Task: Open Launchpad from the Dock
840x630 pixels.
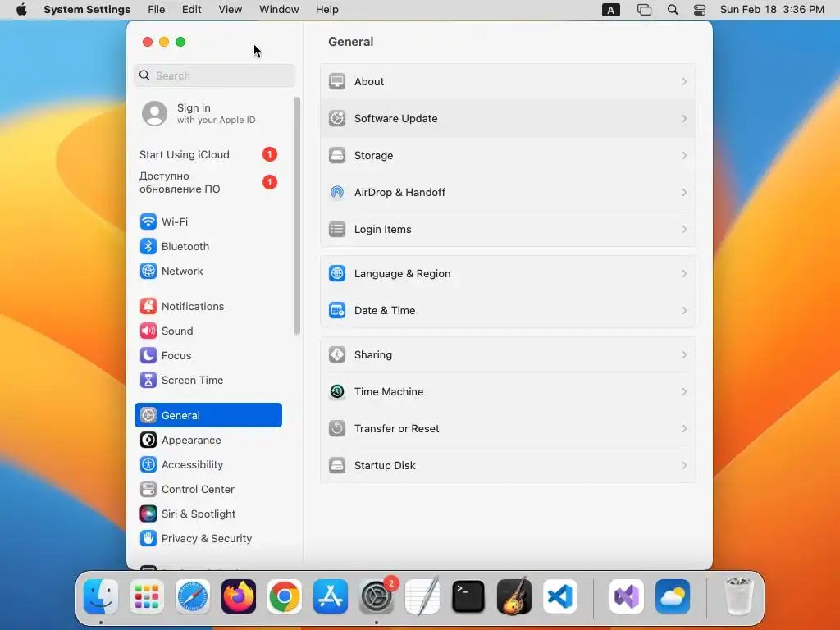Action: point(147,596)
